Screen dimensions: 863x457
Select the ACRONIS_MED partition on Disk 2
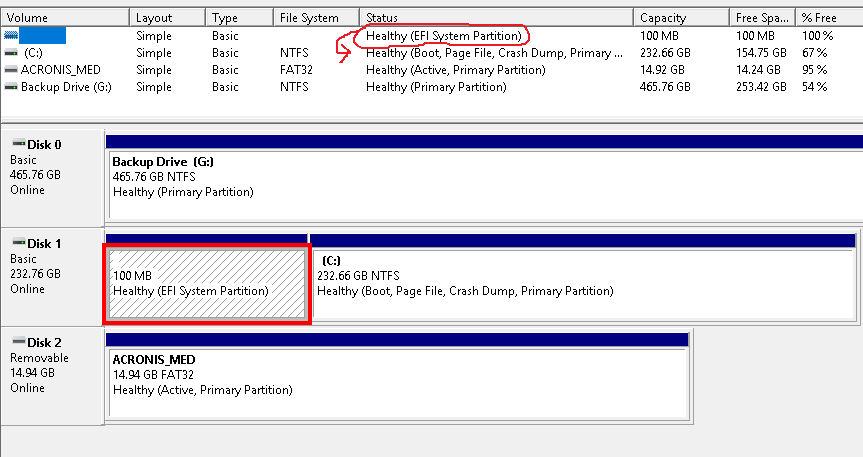click(399, 383)
